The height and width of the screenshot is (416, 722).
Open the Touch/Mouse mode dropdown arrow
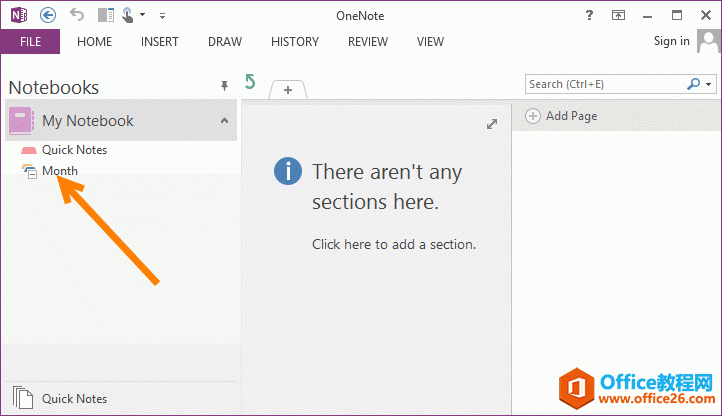(143, 15)
